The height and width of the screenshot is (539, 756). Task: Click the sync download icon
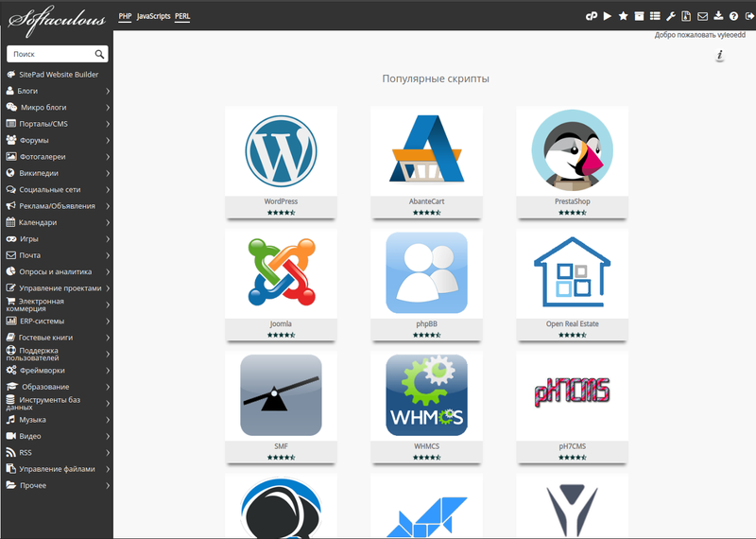click(718, 16)
